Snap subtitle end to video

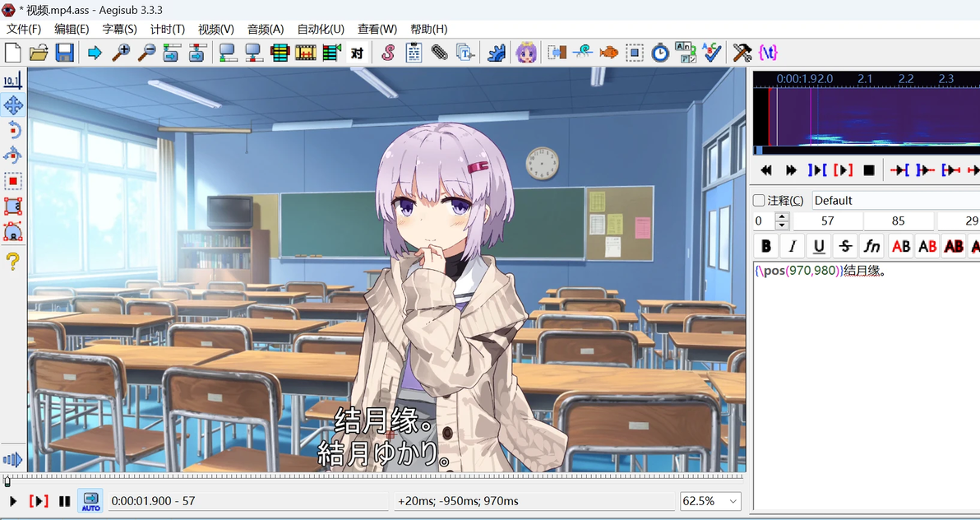click(254, 53)
